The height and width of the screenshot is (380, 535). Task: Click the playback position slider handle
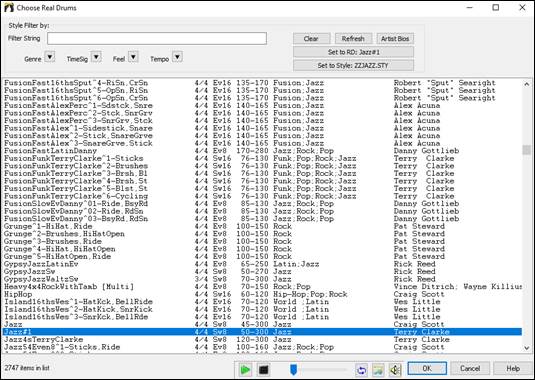293,369
